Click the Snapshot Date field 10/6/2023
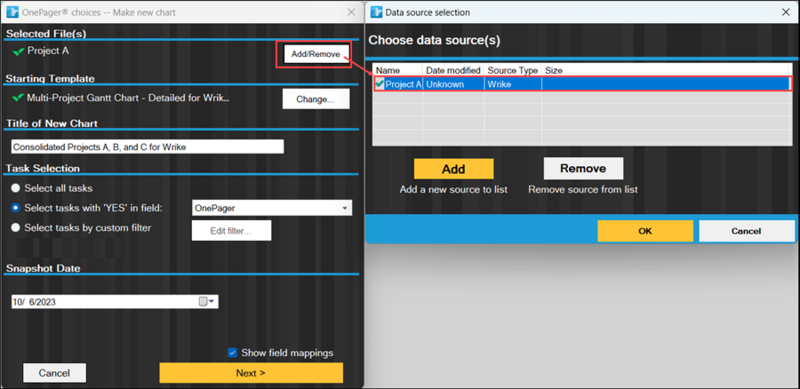The width and height of the screenshot is (800, 389). [115, 302]
